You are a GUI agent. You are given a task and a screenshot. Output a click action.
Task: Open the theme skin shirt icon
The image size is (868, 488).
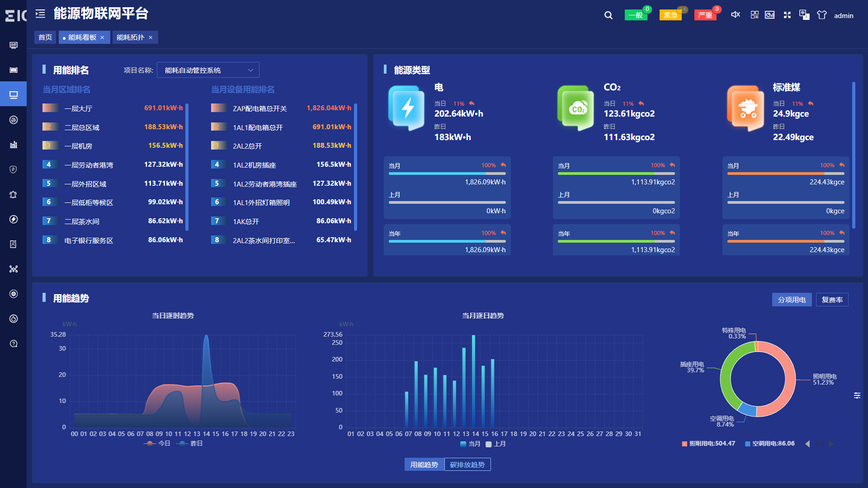pos(822,15)
